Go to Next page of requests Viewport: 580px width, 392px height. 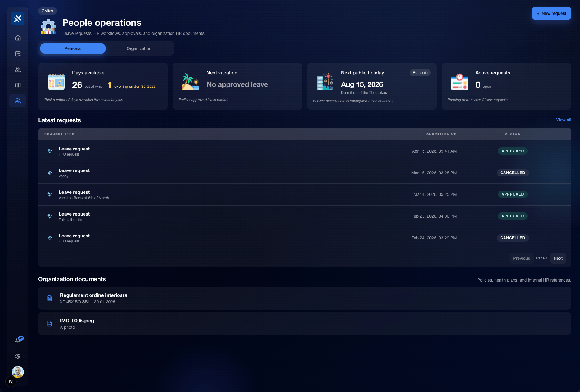[x=558, y=258]
